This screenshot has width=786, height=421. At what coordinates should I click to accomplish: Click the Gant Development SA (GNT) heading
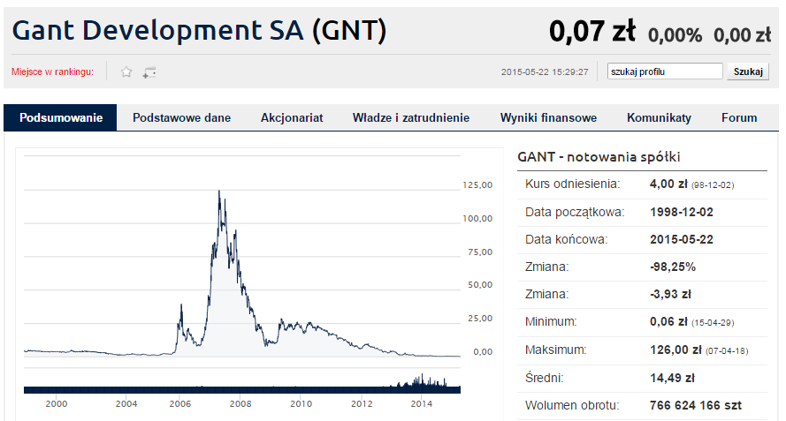point(199,30)
